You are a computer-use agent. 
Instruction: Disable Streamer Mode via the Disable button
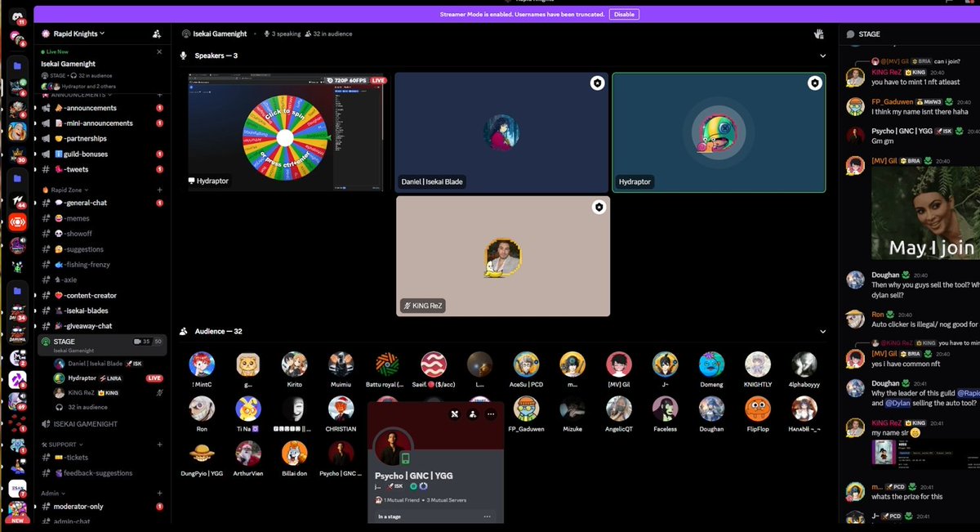coord(624,14)
